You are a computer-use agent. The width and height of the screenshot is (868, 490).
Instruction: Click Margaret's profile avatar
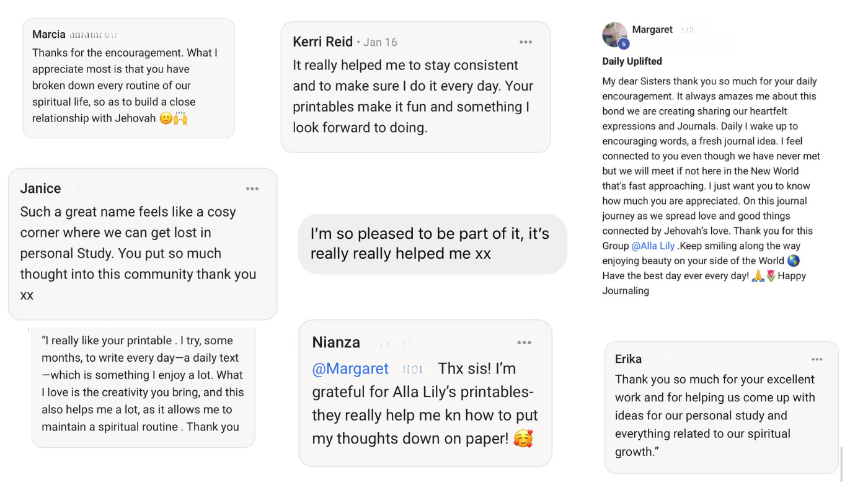point(614,35)
